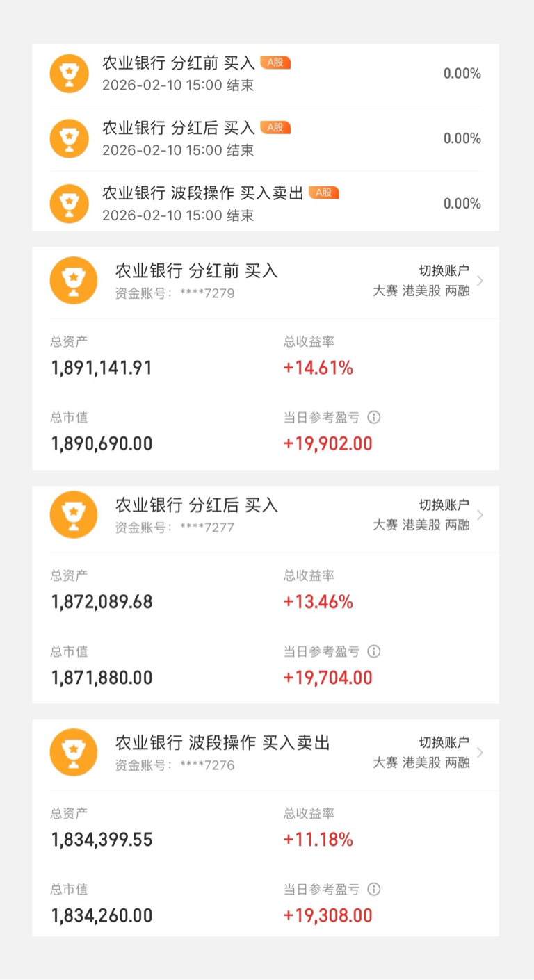This screenshot has height=980, width=534.
Task: Open info icon beside 当日参考盈亏 on ****7277 card
Action: [x=373, y=652]
